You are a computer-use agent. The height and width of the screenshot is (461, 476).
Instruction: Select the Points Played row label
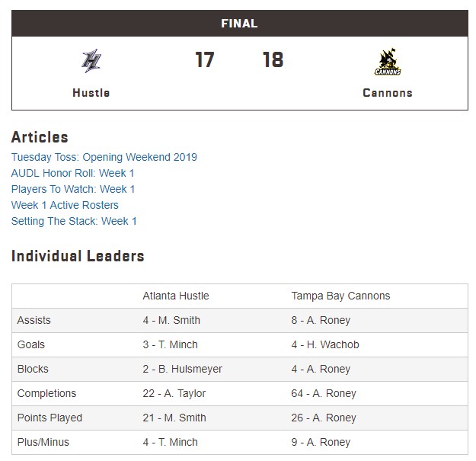point(50,418)
